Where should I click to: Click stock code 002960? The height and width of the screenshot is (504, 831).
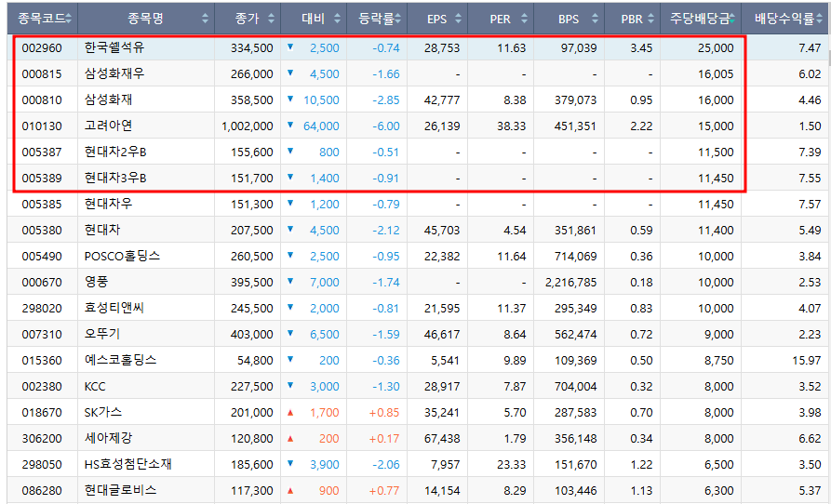click(42, 48)
